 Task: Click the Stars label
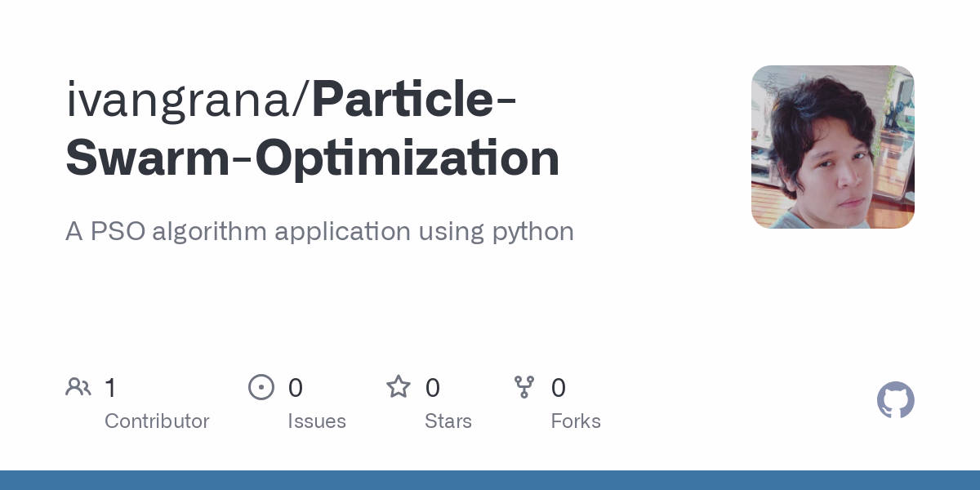click(448, 421)
